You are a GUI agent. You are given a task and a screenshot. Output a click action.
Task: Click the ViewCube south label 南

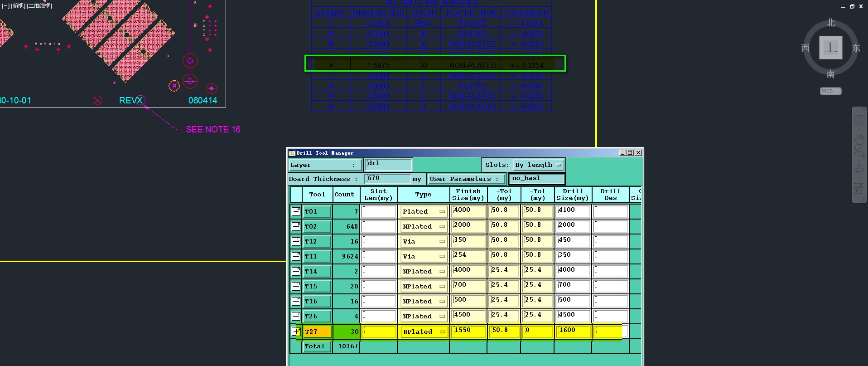click(x=830, y=73)
